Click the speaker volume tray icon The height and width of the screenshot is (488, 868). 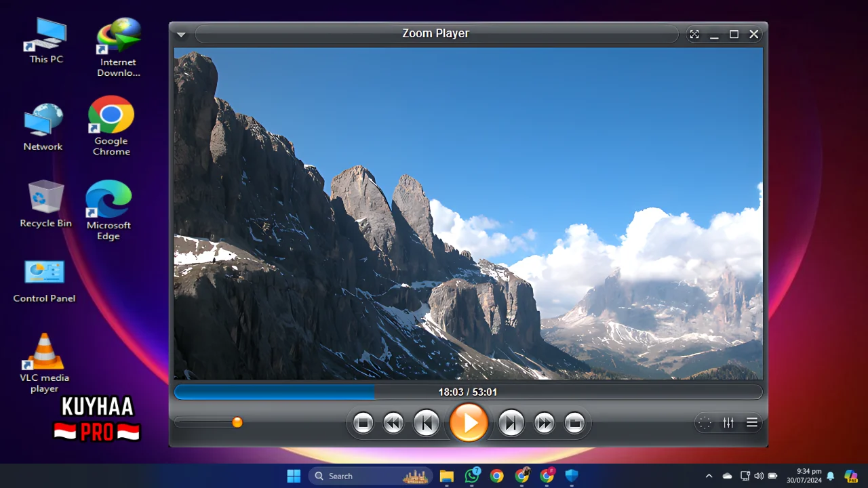(x=759, y=476)
